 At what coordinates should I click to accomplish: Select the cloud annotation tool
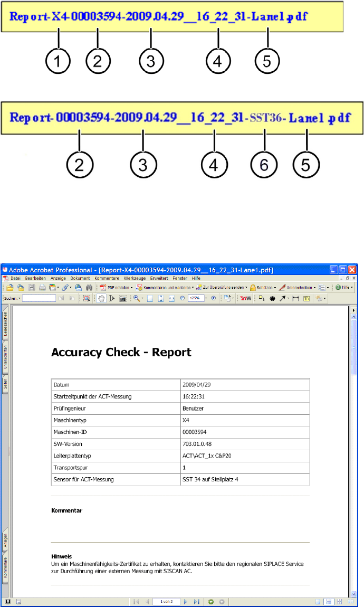pos(272,298)
